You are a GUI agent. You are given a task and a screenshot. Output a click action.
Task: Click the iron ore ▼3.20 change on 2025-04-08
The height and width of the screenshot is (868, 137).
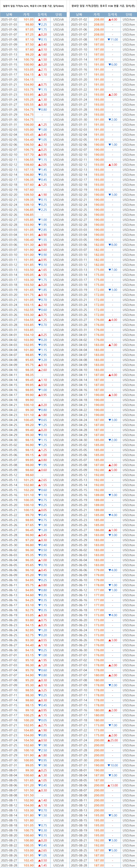click(42, 360)
